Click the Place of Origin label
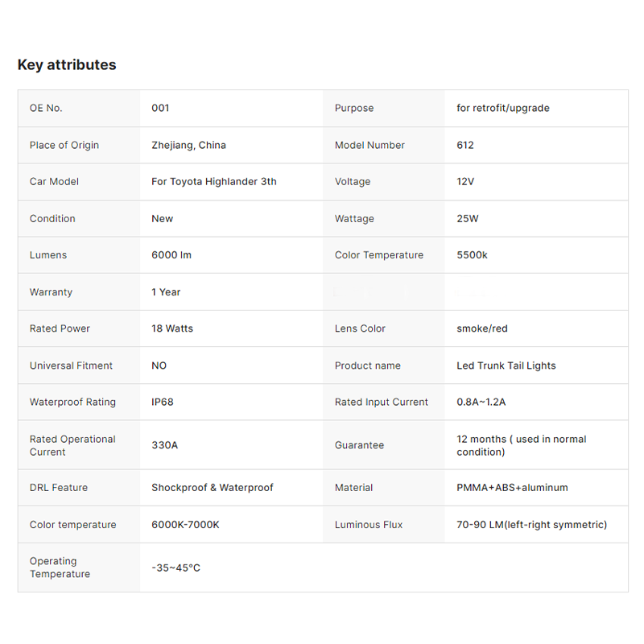This screenshot has width=644, height=644. [x=64, y=145]
